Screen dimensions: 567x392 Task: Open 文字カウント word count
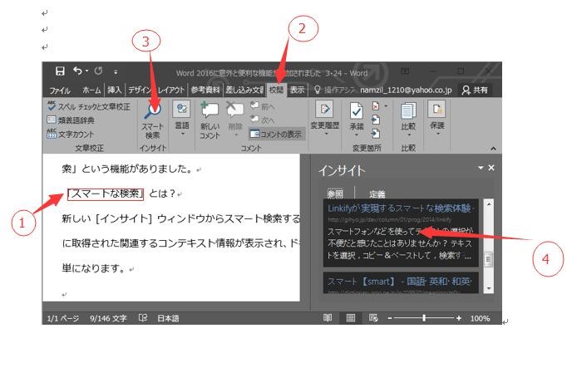click(70, 134)
